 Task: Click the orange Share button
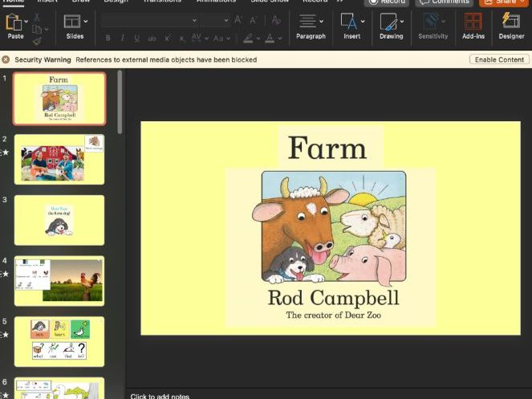pyautogui.click(x=506, y=2)
